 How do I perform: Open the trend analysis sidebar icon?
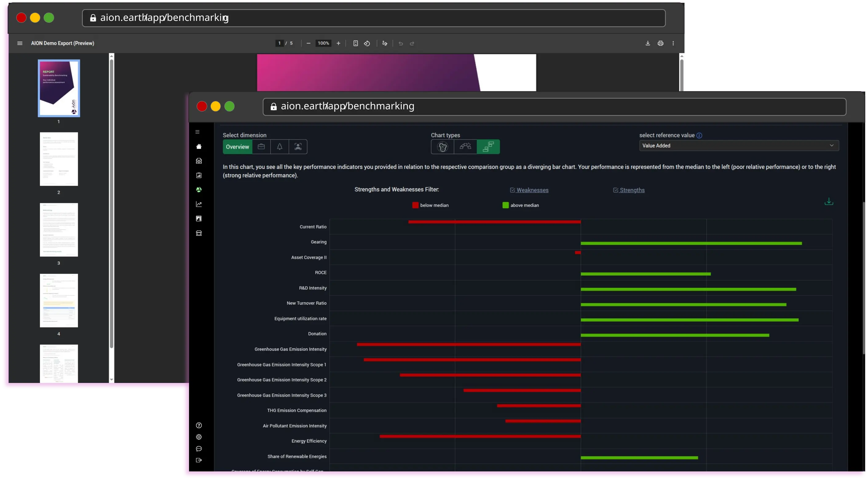pos(199,204)
